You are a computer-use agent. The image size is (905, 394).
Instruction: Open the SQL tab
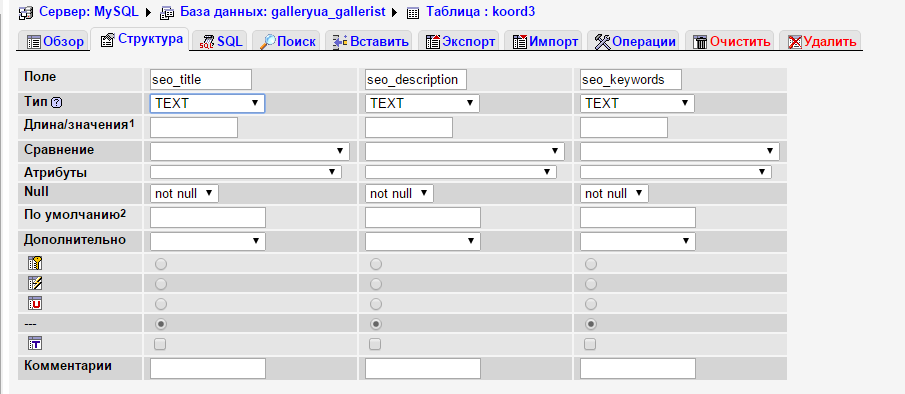220,41
